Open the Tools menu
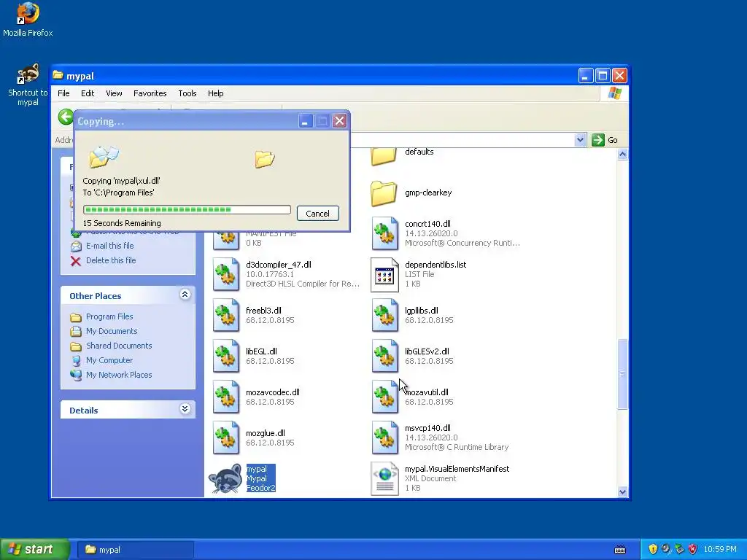 tap(187, 93)
